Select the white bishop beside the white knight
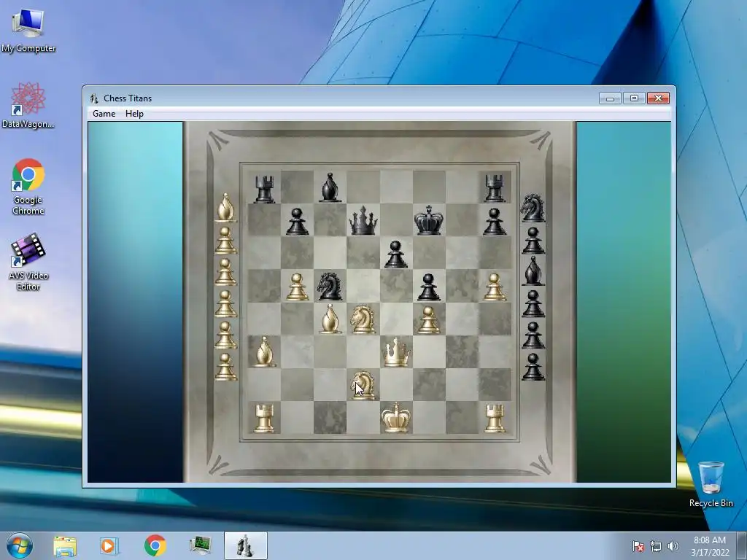 [330, 319]
